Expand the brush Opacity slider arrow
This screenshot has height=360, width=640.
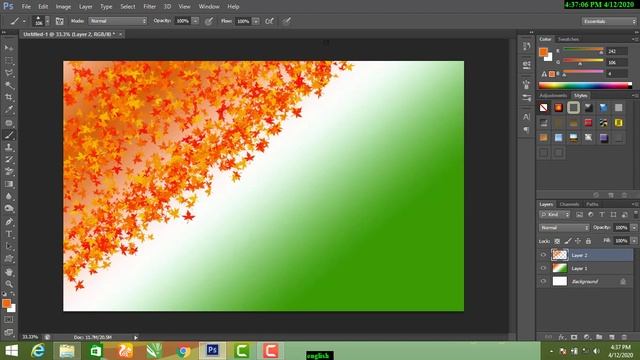point(195,21)
